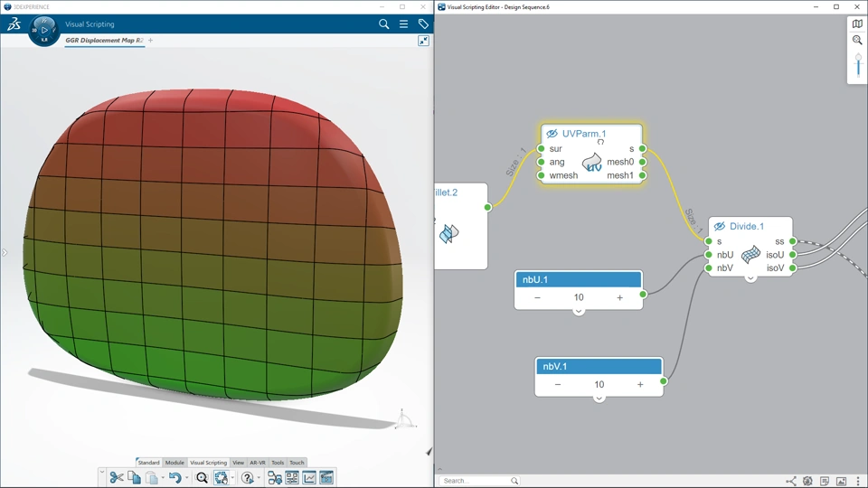Image resolution: width=868 pixels, height=488 pixels.
Task: Increase nbV.1 value with plus button
Action: pyautogui.click(x=640, y=385)
